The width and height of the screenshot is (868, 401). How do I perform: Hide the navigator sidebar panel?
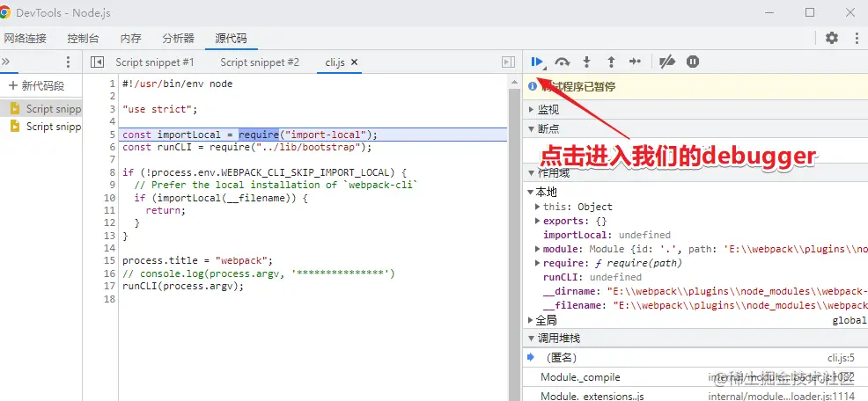(97, 62)
